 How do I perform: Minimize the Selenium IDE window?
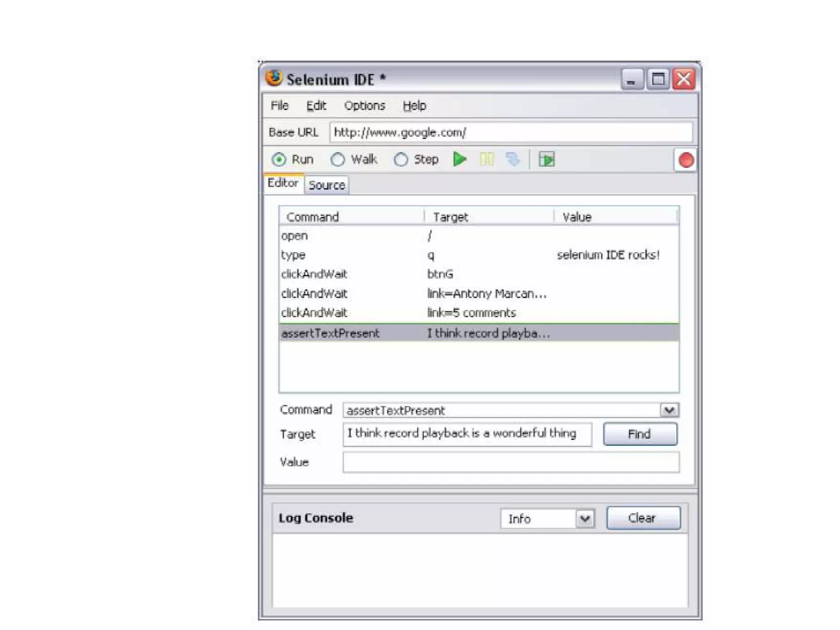tap(632, 79)
